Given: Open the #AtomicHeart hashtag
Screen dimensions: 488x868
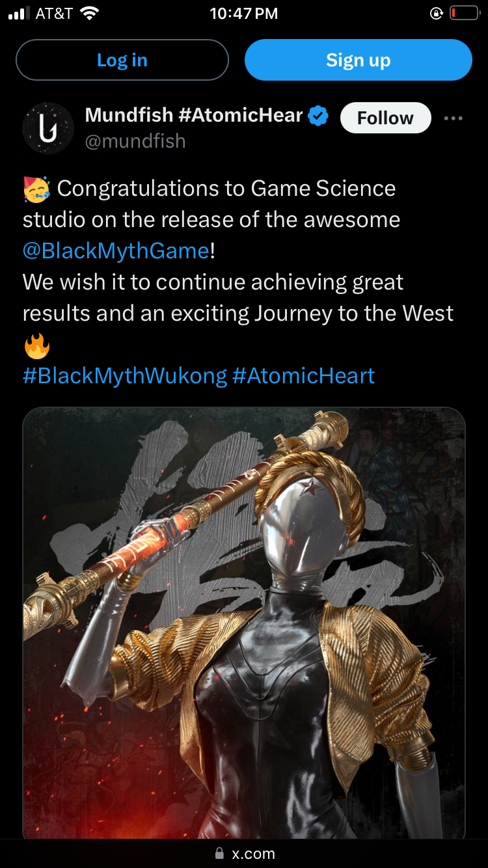Looking at the screenshot, I should pos(303,375).
